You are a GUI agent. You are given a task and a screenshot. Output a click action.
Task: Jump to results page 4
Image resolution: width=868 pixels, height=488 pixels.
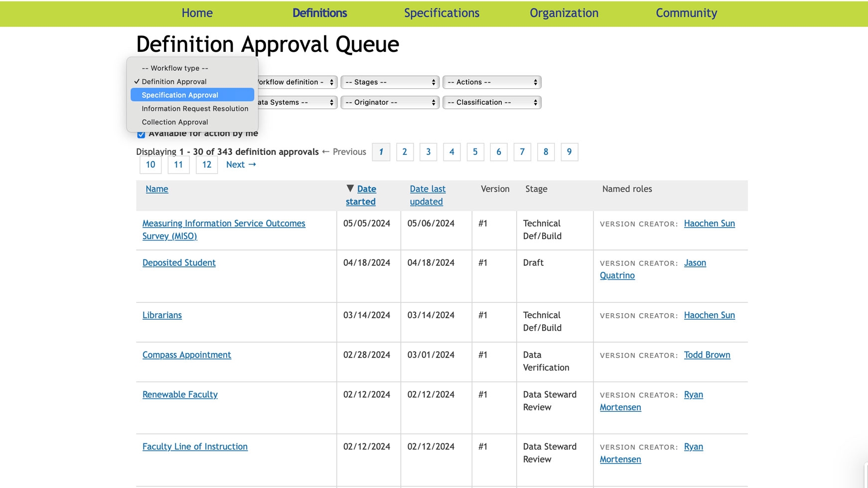pyautogui.click(x=452, y=152)
